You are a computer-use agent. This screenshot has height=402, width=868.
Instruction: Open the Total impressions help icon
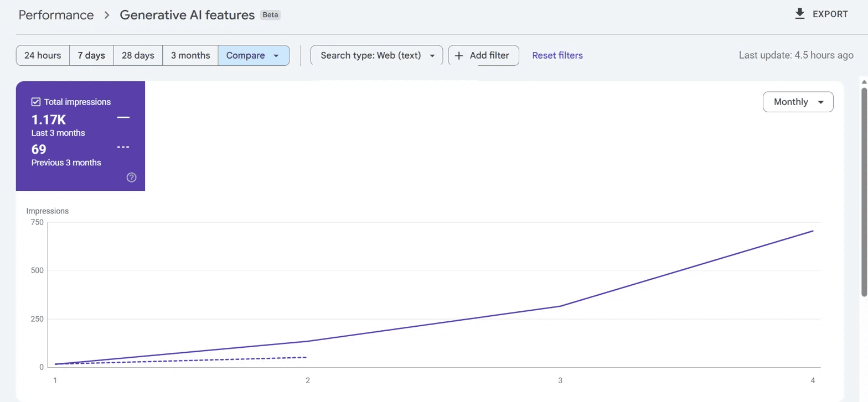132,177
